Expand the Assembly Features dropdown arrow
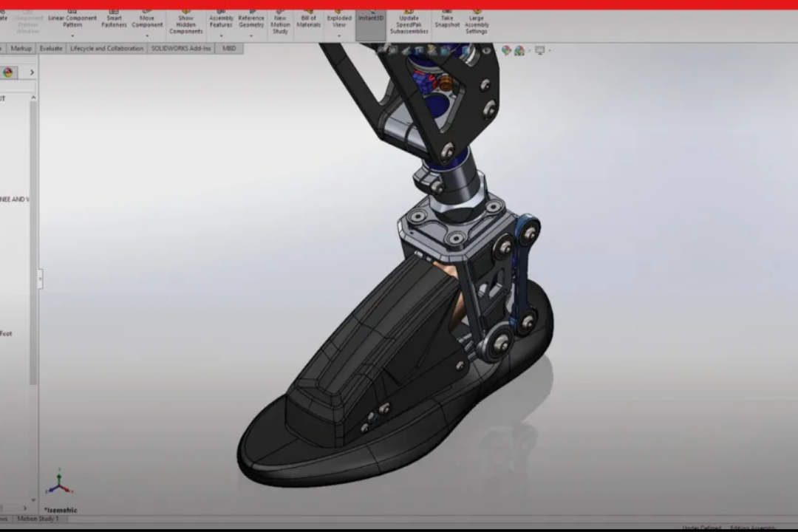Image resolution: width=798 pixels, height=532 pixels. (x=221, y=36)
